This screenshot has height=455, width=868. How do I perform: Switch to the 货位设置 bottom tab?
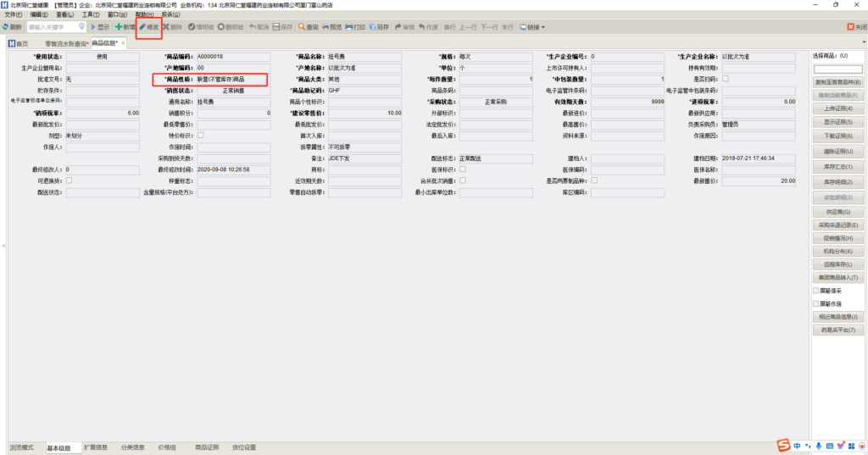(244, 447)
